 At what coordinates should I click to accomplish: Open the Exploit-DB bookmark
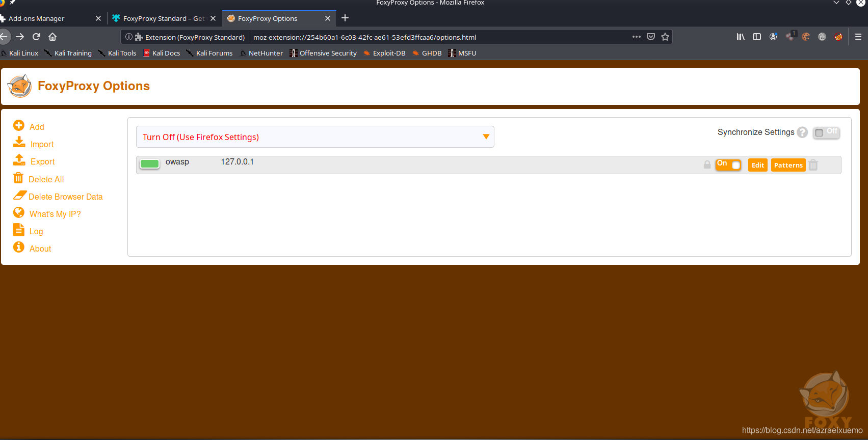coord(384,53)
